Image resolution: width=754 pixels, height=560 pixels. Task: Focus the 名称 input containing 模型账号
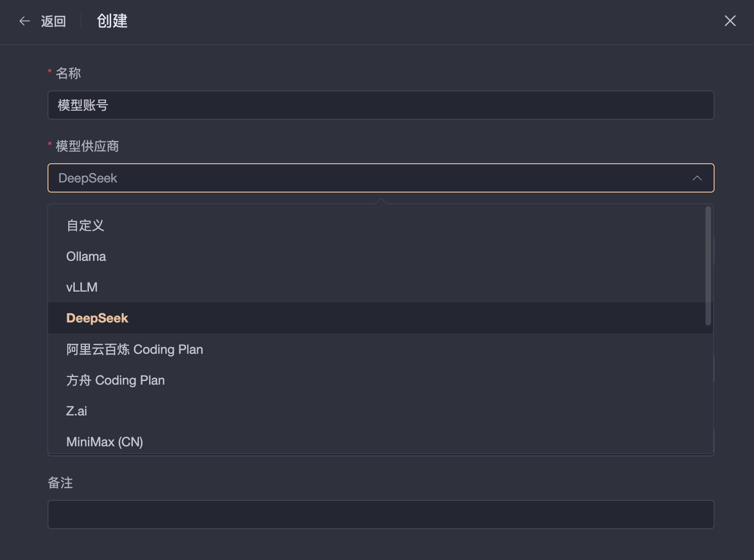click(x=381, y=105)
